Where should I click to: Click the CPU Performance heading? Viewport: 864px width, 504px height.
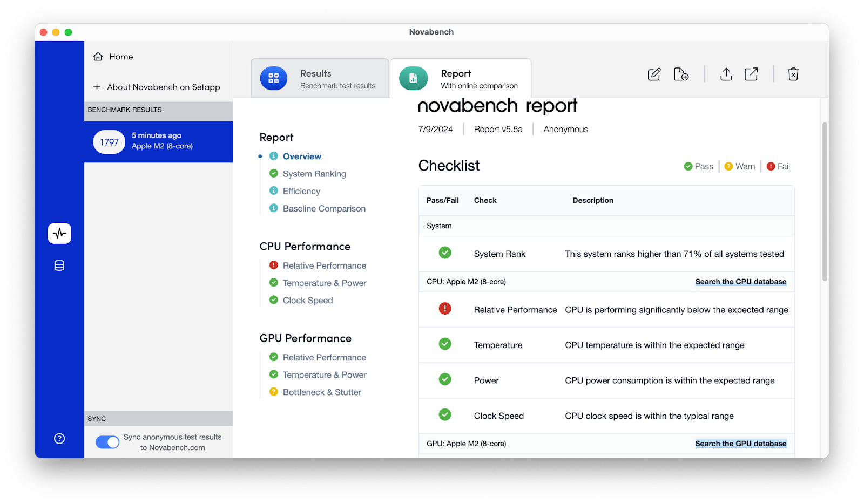[305, 247]
